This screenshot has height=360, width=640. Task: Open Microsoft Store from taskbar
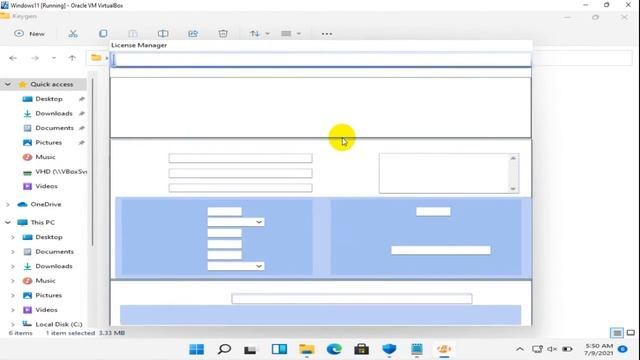click(362, 349)
